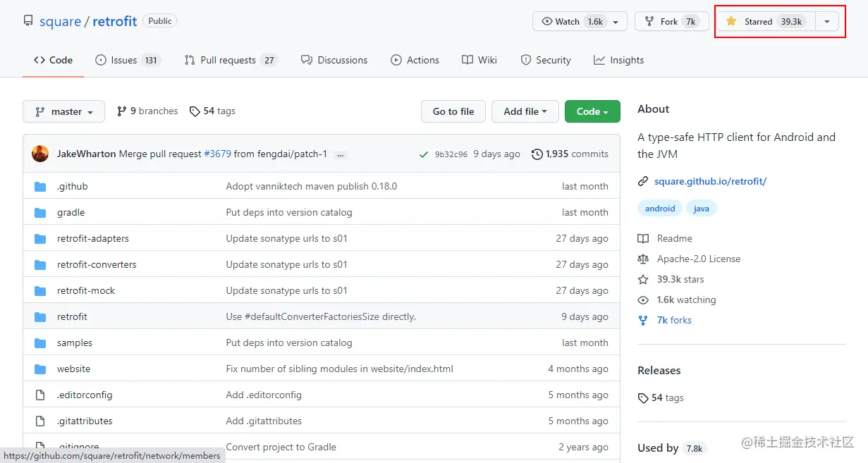This screenshot has width=868, height=463.
Task: Click the star icon beside 39.3k stars
Action: click(x=643, y=279)
